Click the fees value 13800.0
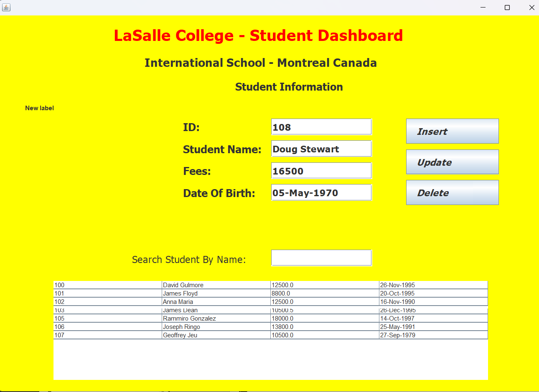 325,327
